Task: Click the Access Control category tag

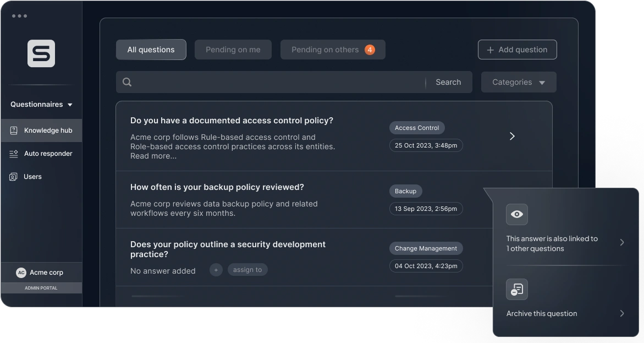Action: click(417, 127)
